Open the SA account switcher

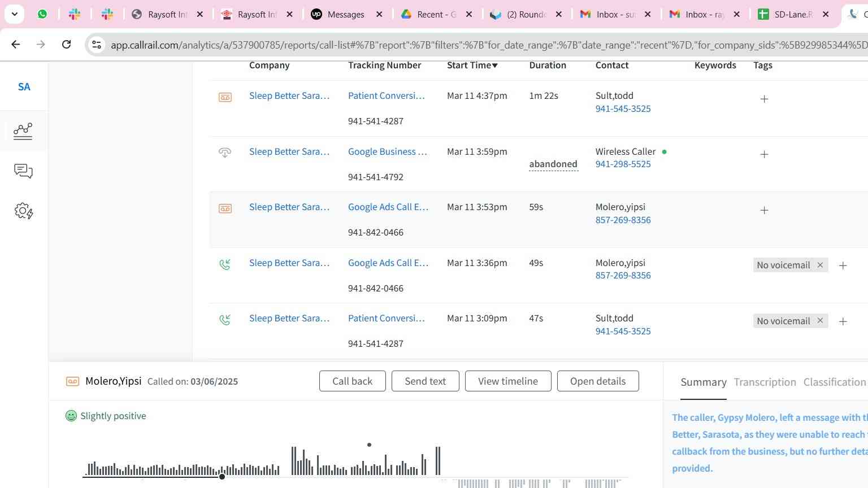(24, 86)
